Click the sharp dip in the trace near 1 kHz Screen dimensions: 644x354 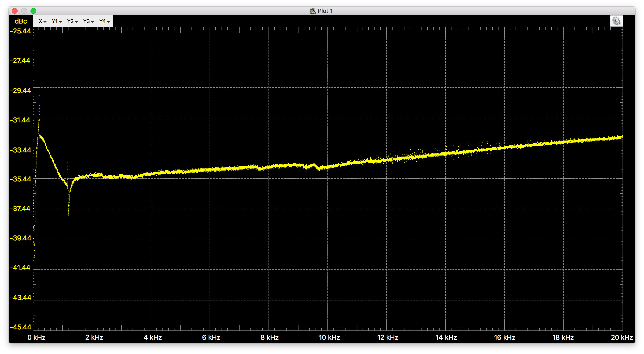(x=68, y=207)
